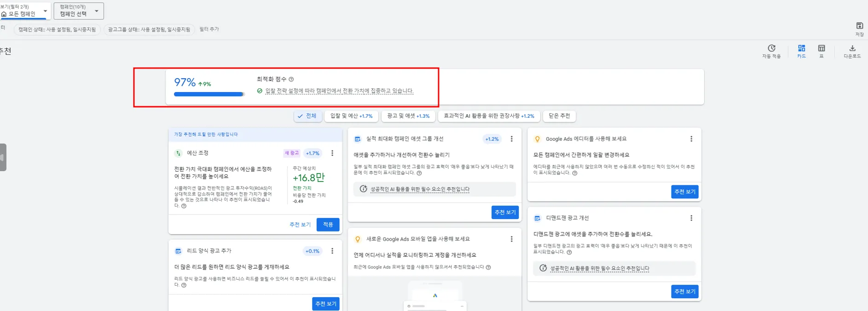
Task: Click the mobile app preview thumbnail
Action: (x=435, y=295)
